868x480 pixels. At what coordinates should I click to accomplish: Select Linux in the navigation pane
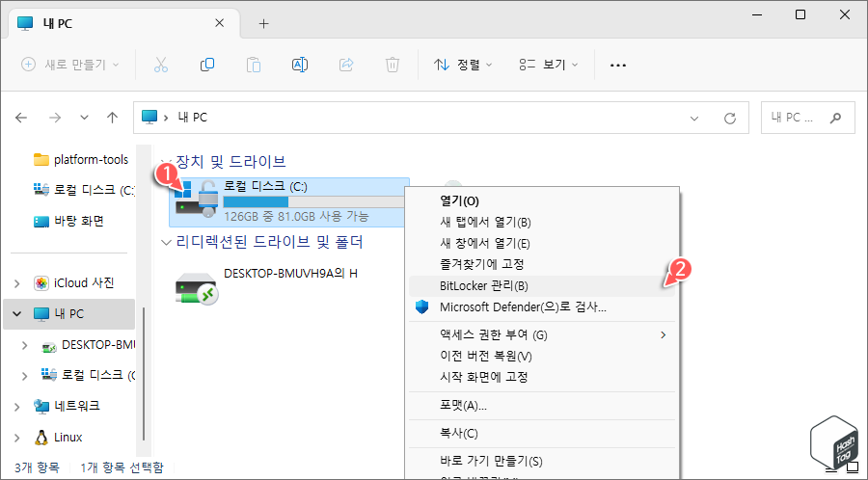[x=58, y=437]
